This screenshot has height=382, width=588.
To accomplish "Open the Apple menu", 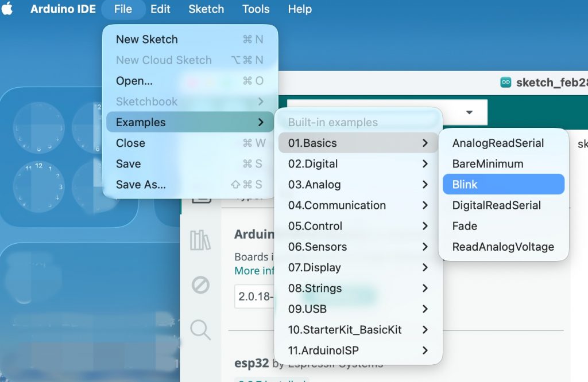I will 7,9.
